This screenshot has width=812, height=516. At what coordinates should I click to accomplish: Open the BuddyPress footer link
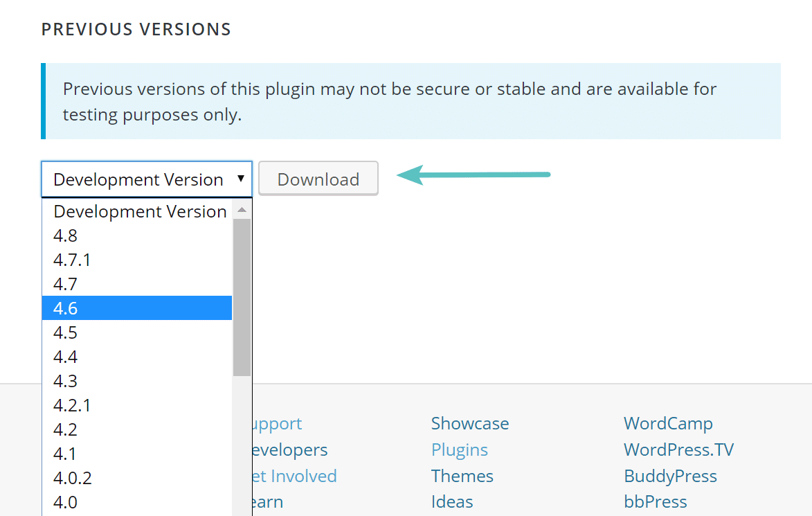[x=669, y=476]
